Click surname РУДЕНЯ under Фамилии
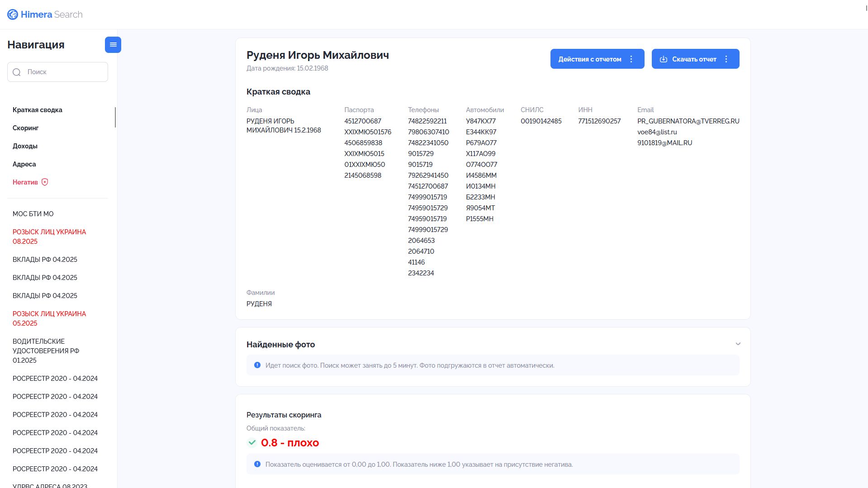 pos(259,304)
